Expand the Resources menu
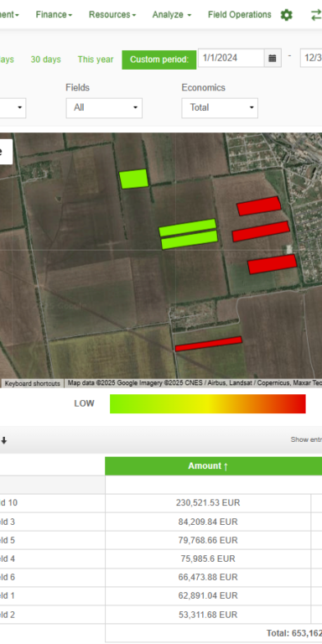 (x=112, y=15)
